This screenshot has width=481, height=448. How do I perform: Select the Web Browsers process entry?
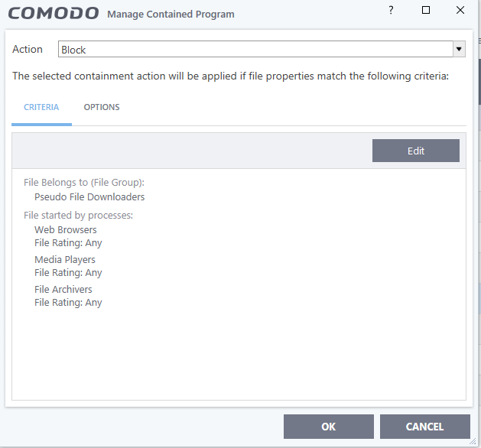pos(66,229)
